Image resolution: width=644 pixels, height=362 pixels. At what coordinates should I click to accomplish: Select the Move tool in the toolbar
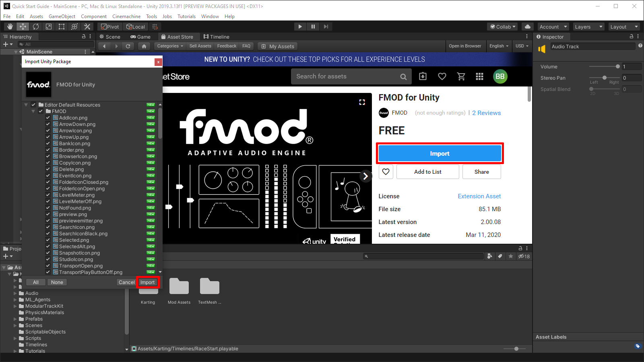[23, 27]
